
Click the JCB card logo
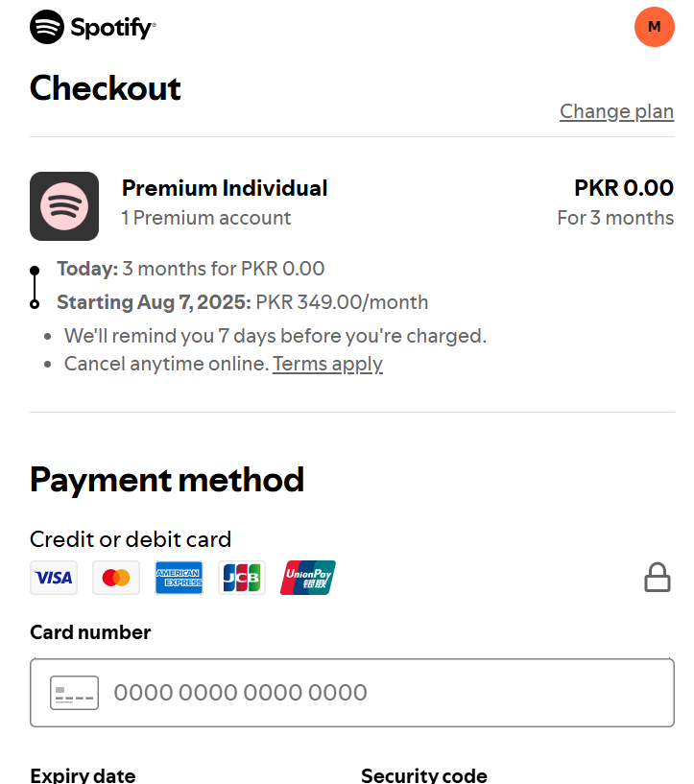[242, 578]
